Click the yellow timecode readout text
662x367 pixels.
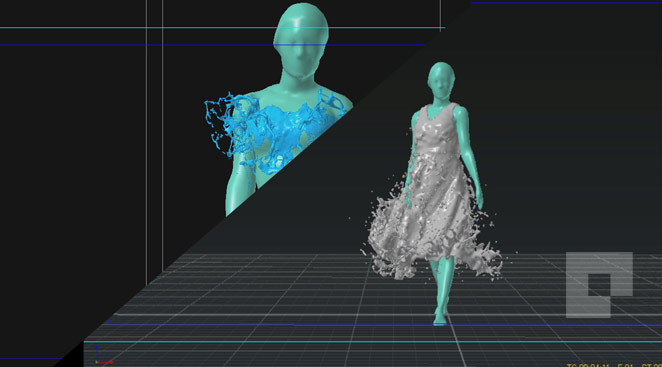[614, 365]
